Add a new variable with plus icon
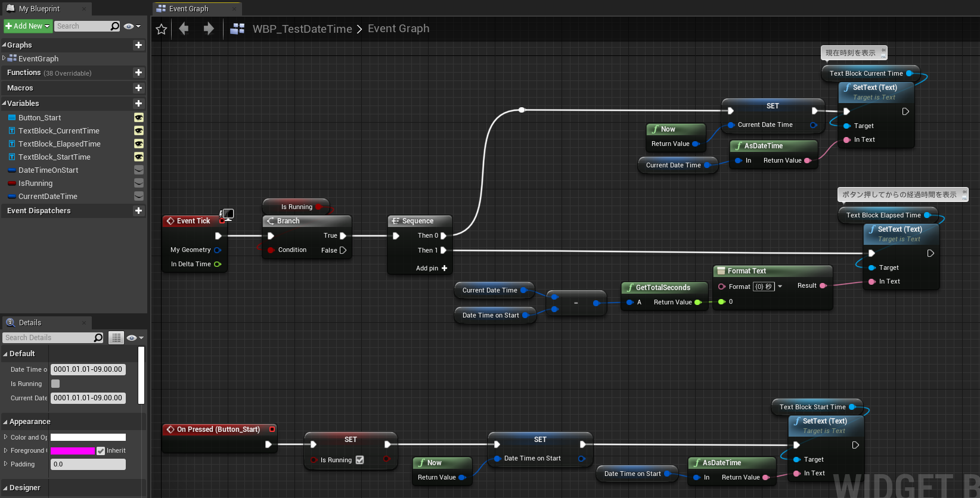Viewport: 980px width, 498px height. click(138, 104)
